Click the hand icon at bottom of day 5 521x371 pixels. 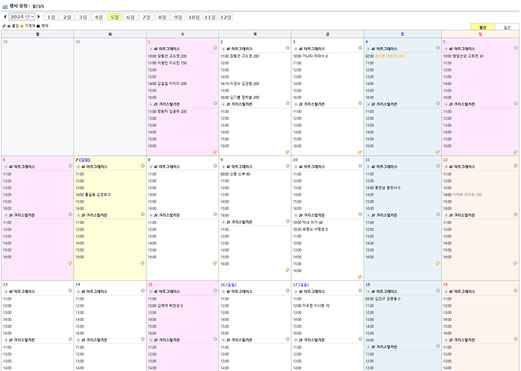[515, 152]
